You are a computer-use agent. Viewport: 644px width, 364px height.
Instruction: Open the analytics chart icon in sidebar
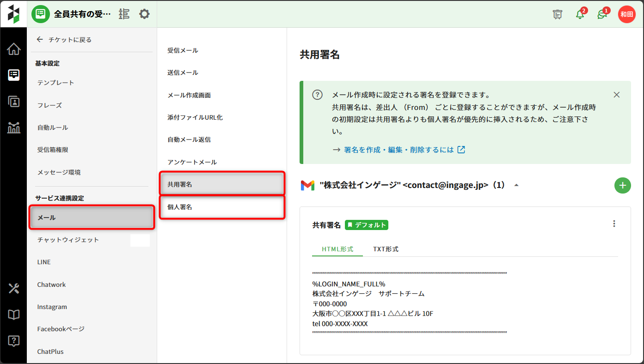(x=13, y=128)
